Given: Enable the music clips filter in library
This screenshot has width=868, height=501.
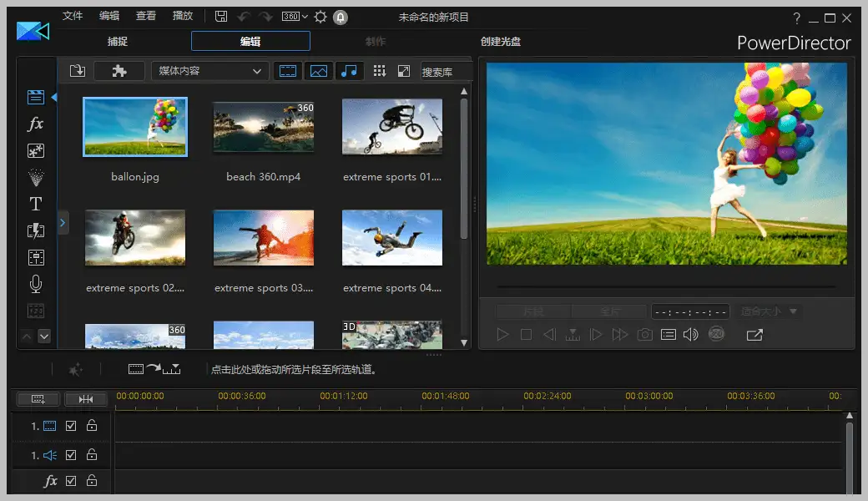Looking at the screenshot, I should click(350, 71).
